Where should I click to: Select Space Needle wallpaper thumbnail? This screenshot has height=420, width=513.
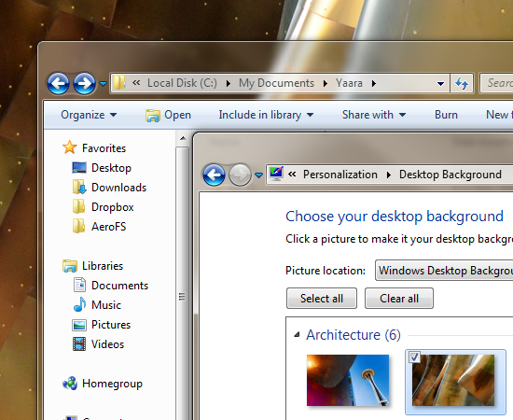(x=348, y=381)
